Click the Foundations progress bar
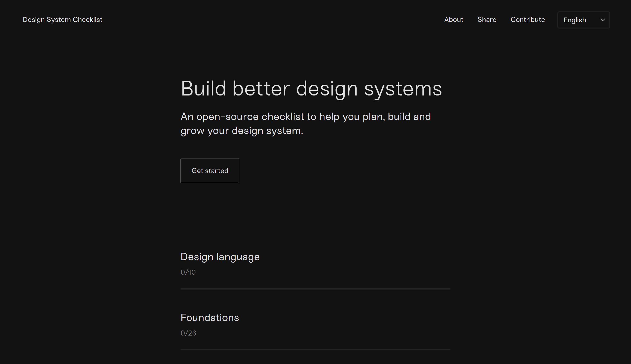Image resolution: width=631 pixels, height=364 pixels. (315, 350)
